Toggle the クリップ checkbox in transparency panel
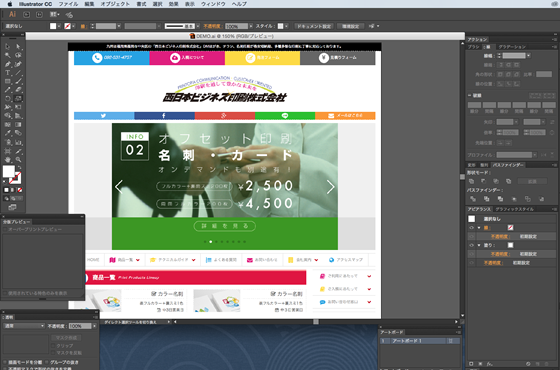The image size is (560, 370). [53, 346]
